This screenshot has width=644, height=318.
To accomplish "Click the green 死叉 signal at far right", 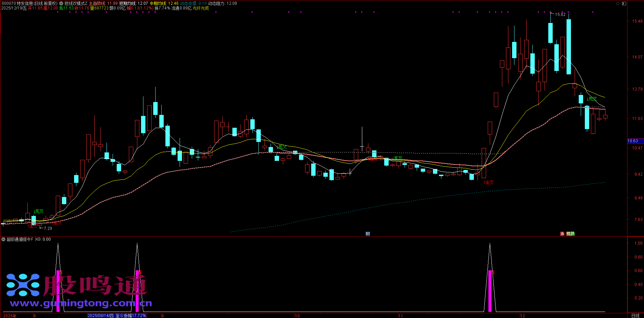I will click(x=592, y=99).
